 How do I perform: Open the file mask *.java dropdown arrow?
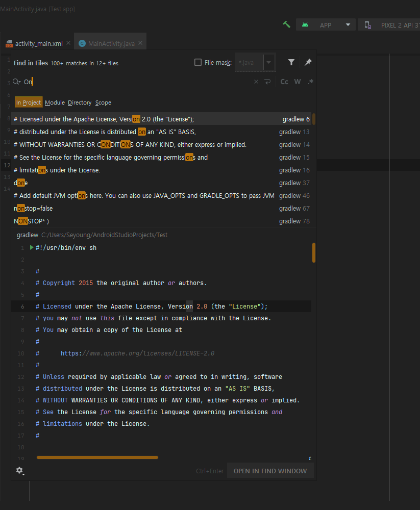coord(268,62)
